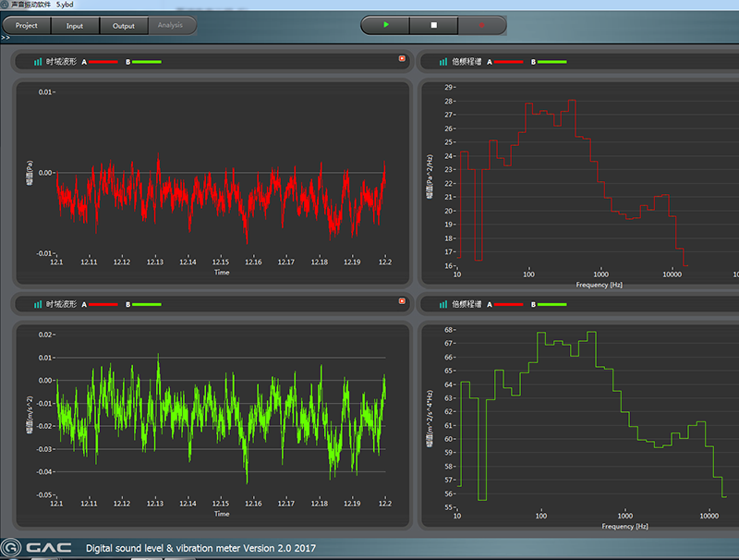
Task: Click the Time axis label under the red waveform
Action: click(222, 273)
